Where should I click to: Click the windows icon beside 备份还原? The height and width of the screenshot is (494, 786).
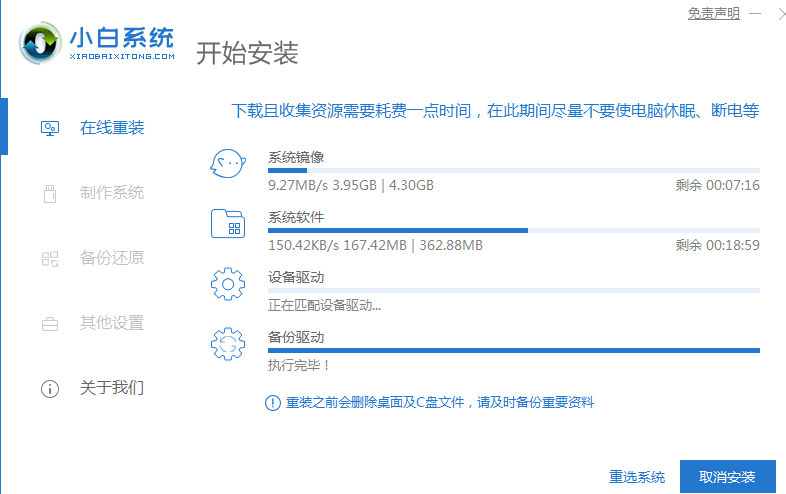coord(50,258)
